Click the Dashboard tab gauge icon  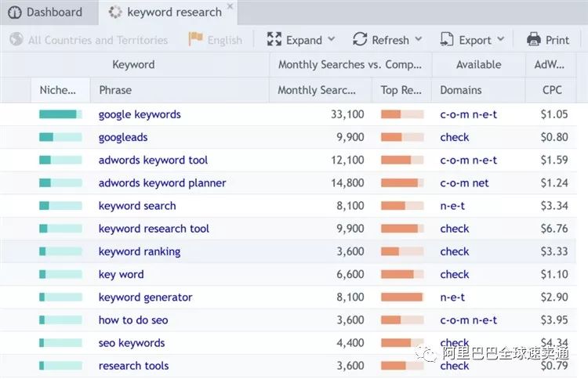click(x=15, y=13)
